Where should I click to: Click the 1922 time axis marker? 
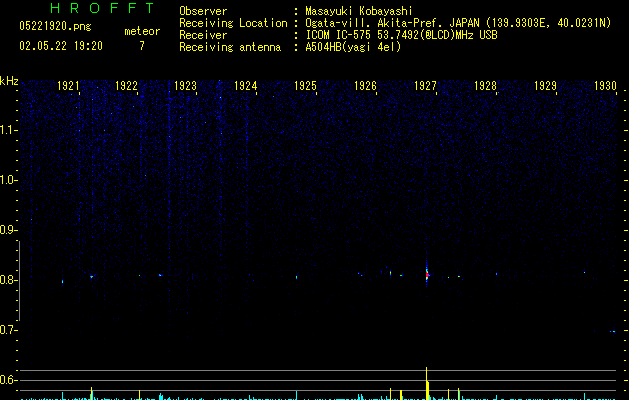tap(126, 86)
